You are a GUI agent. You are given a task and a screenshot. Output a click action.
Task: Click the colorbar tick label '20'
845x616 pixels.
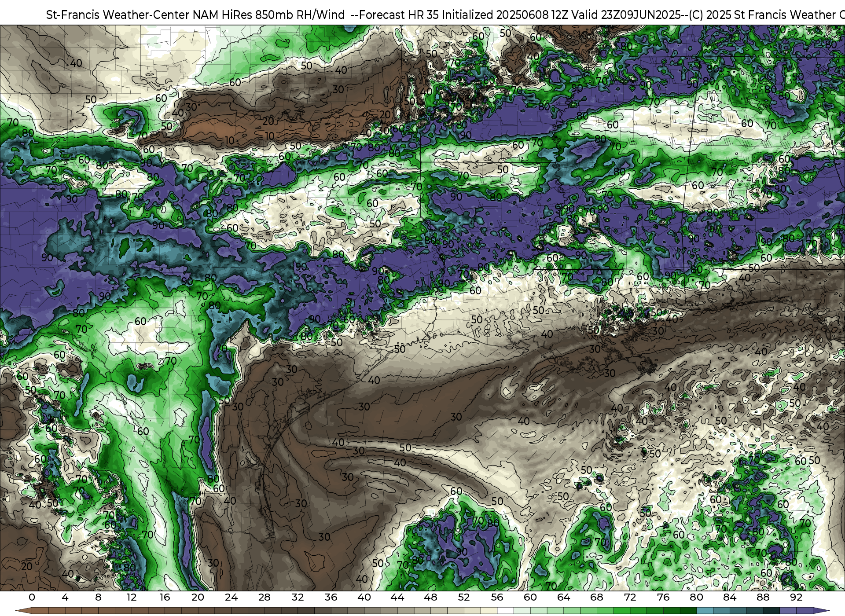(x=198, y=597)
